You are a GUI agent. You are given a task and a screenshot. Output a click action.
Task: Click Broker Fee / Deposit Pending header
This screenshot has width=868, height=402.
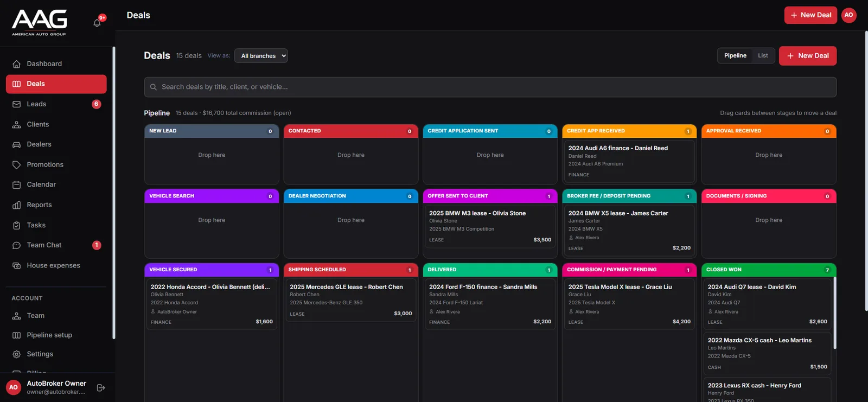point(629,196)
